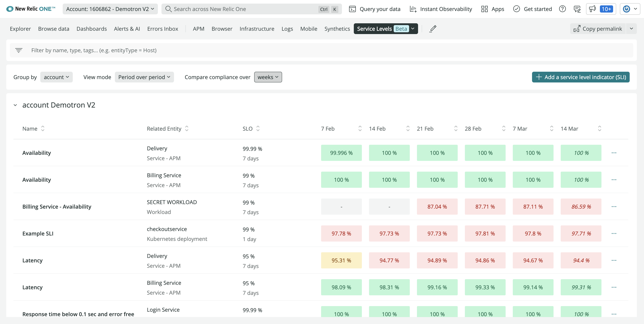Go to Browser tab
This screenshot has width=644, height=324.
(x=222, y=29)
